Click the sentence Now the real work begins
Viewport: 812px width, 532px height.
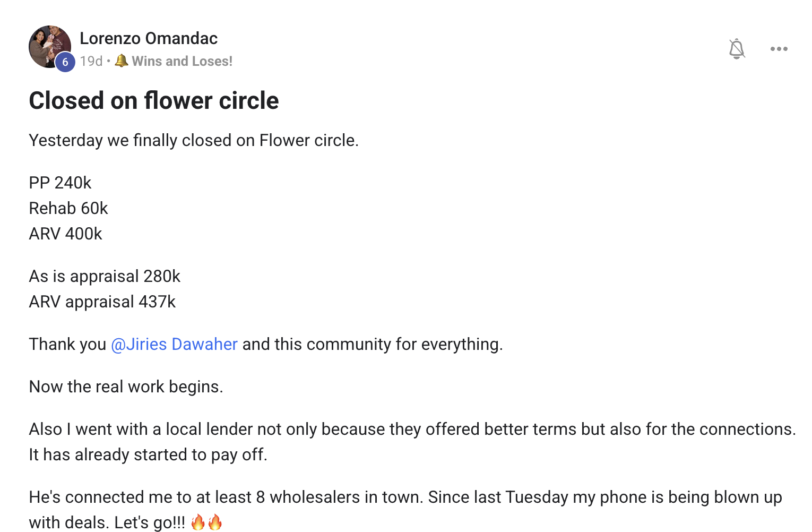pyautogui.click(x=126, y=387)
